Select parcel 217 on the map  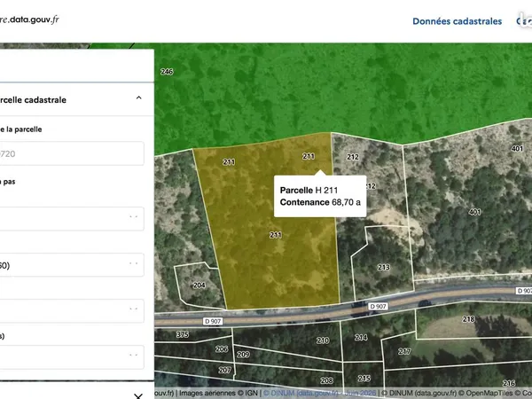[x=404, y=351]
